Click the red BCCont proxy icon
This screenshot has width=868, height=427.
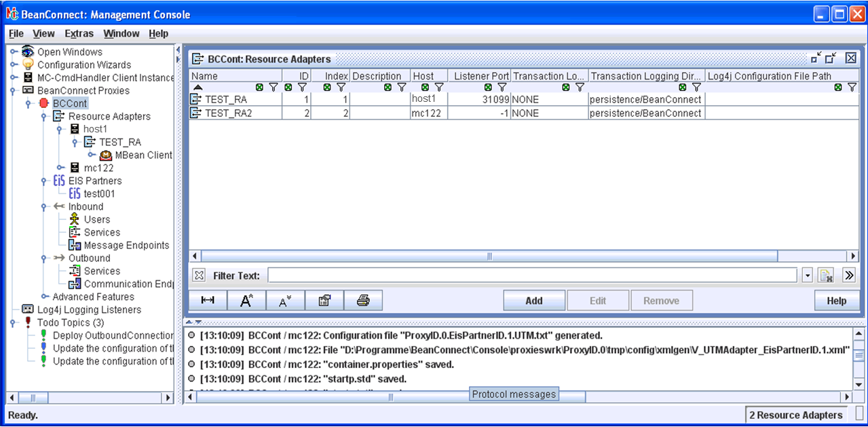45,104
